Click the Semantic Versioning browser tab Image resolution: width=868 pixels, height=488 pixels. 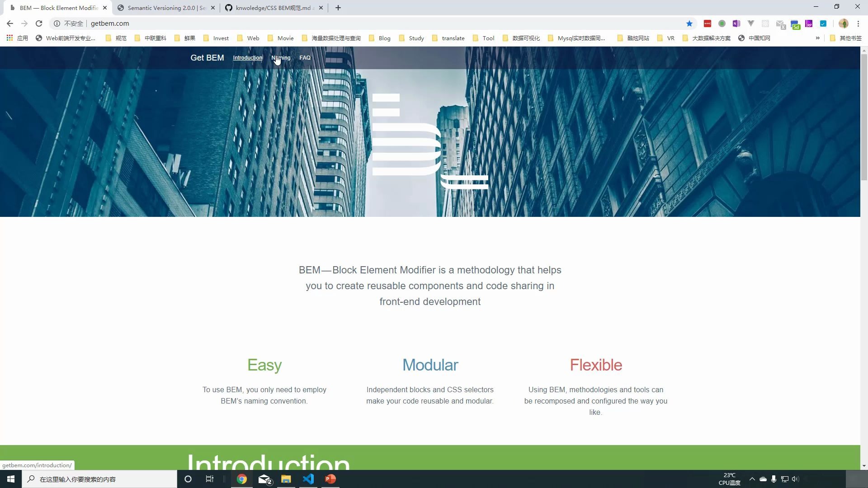click(x=166, y=8)
